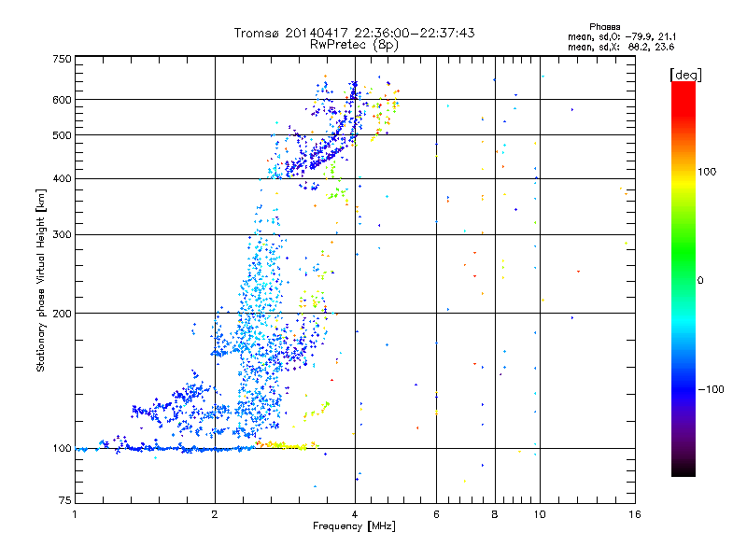Click the x-axis '6' tick label
The height and width of the screenshot is (560, 747).
click(436, 514)
